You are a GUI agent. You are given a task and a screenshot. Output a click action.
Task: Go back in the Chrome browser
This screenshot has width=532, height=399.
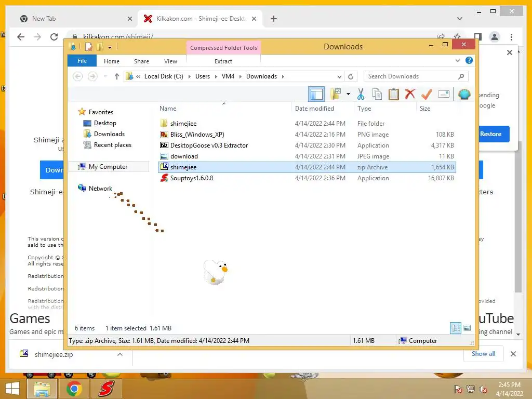pyautogui.click(x=21, y=37)
